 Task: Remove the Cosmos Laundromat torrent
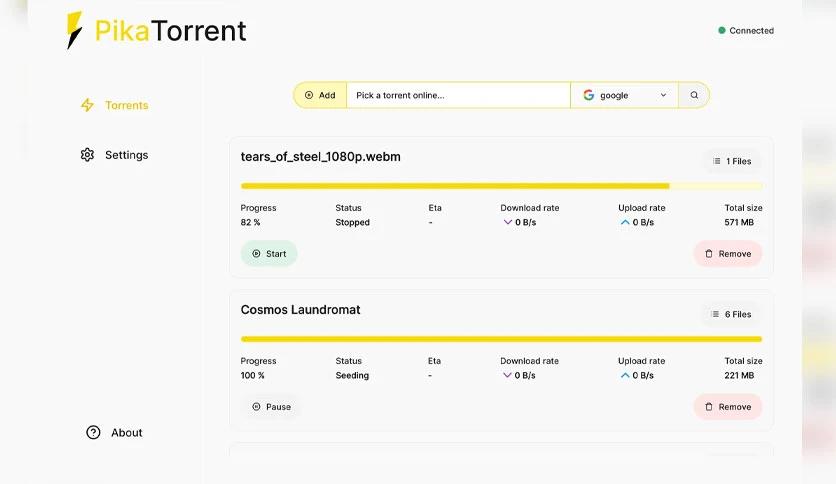(x=728, y=407)
